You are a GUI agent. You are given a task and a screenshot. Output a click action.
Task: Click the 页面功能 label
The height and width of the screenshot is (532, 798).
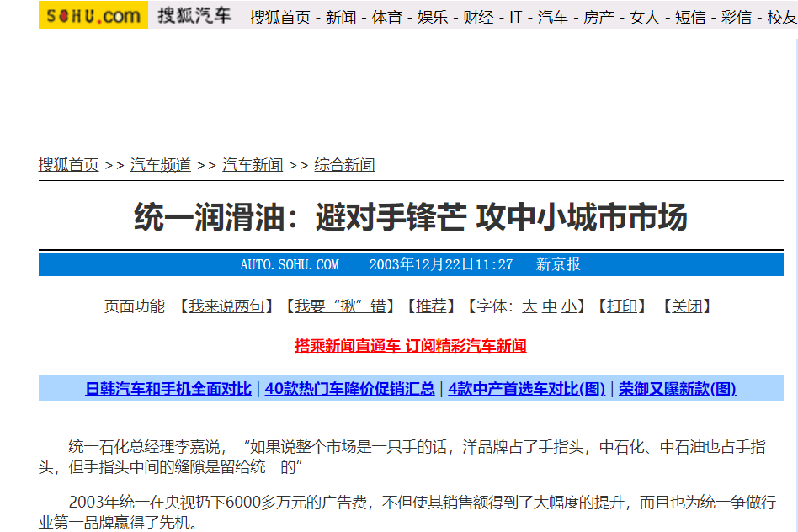(x=135, y=306)
